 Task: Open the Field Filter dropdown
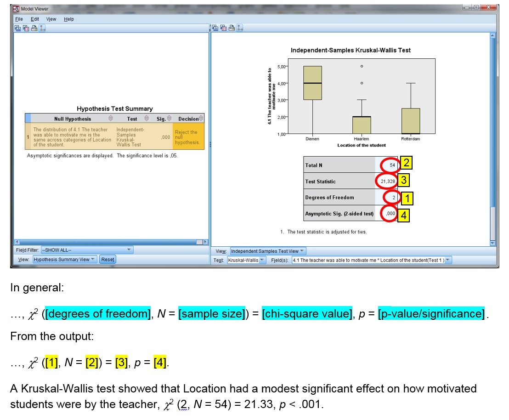point(86,250)
